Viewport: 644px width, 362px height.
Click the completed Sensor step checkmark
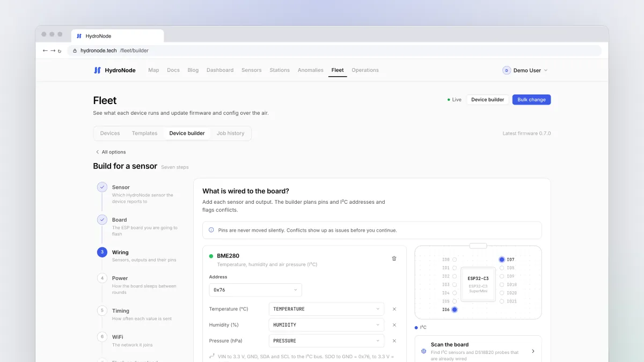coord(102,187)
